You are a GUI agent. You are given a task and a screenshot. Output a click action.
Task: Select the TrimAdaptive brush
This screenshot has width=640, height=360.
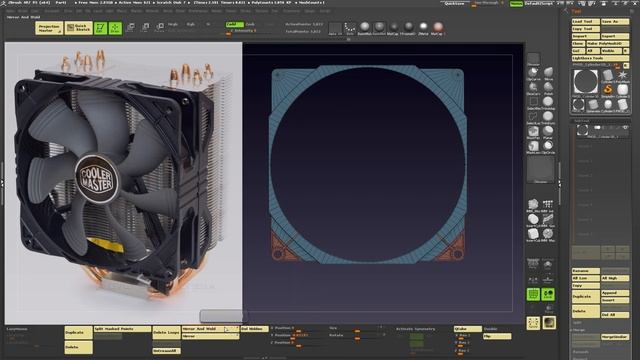548,103
